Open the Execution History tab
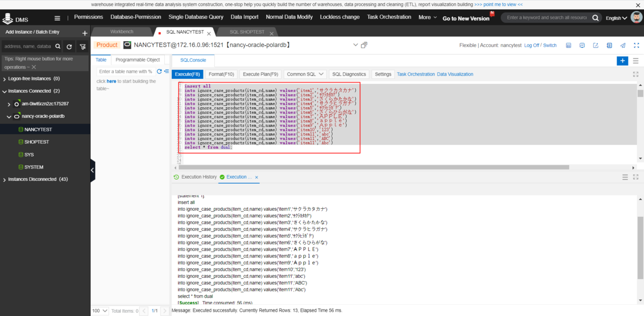This screenshot has height=316, width=644. click(x=195, y=177)
